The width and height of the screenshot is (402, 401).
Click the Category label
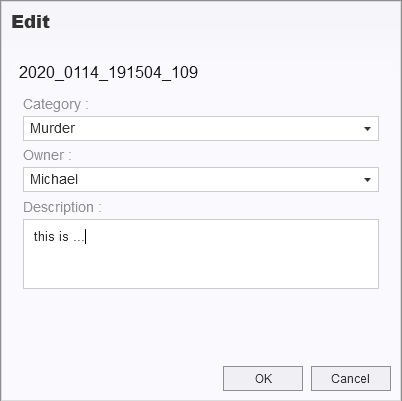[x=56, y=104]
